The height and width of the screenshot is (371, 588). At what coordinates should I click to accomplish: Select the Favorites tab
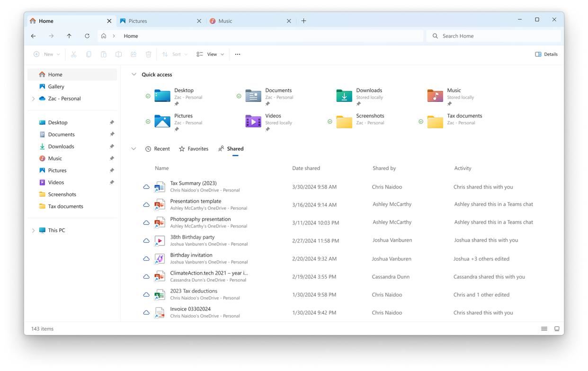point(194,149)
